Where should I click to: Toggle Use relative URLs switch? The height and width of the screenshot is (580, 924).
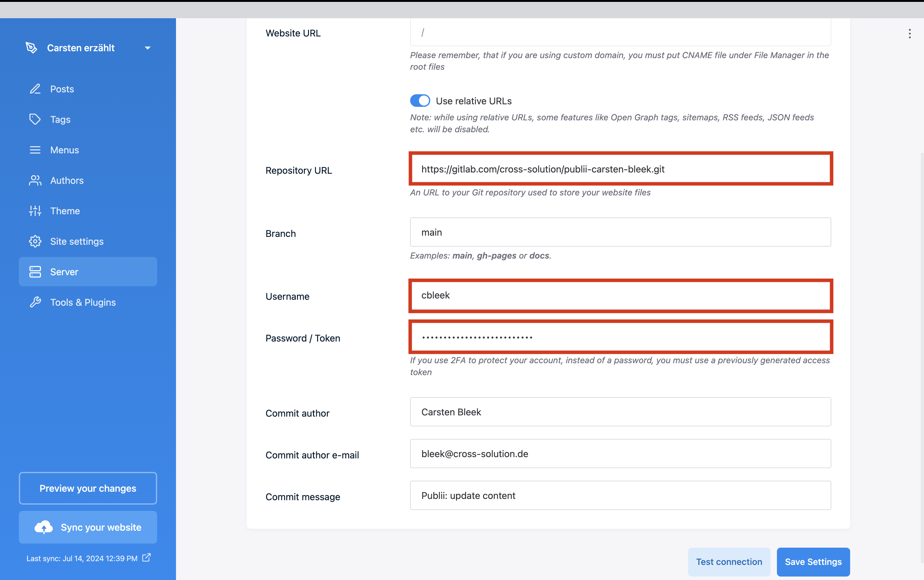pos(420,101)
